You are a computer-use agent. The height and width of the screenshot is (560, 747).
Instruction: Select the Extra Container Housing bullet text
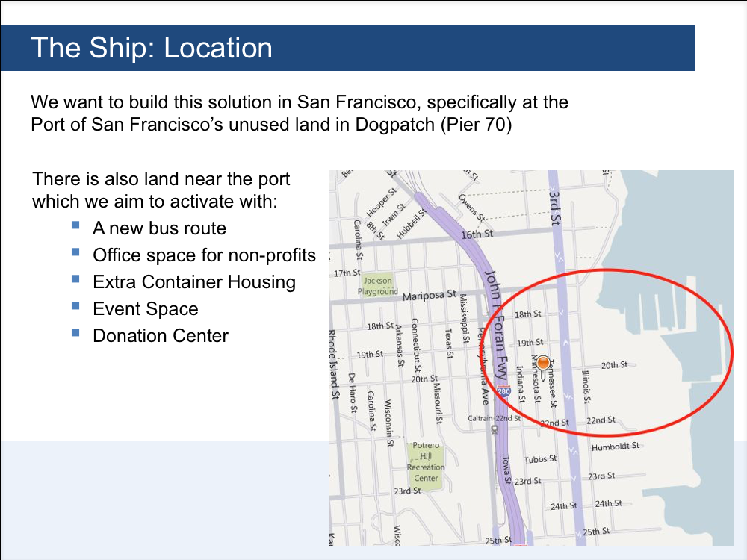pos(194,282)
